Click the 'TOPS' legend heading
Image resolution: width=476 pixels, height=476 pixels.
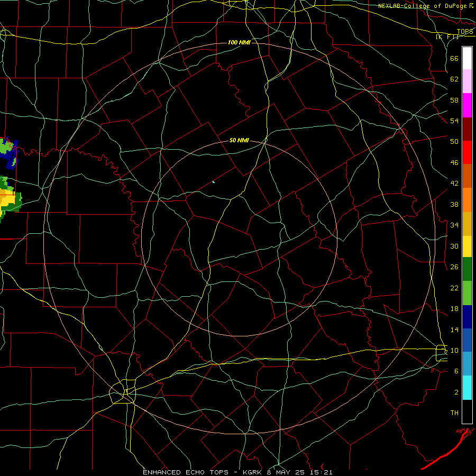(x=465, y=32)
